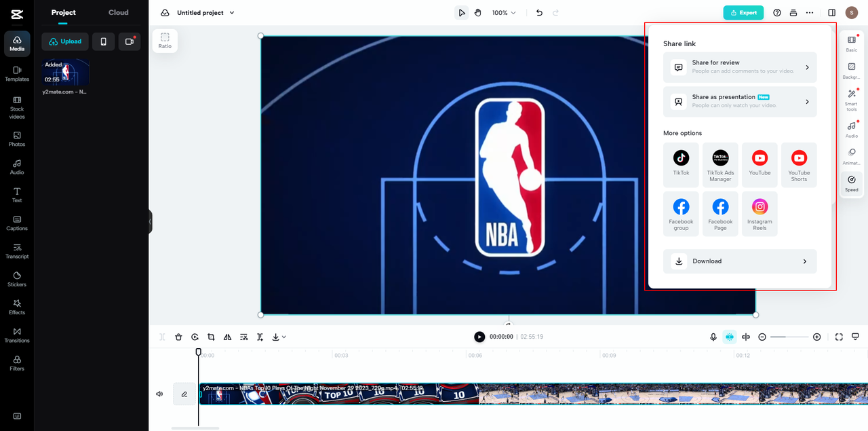Share to TikTok

pyautogui.click(x=681, y=165)
